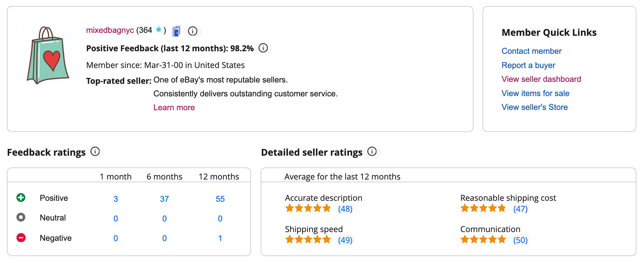This screenshot has width=644, height=263.
Task: Click the gray Neutral feedback icon
Action: (21, 217)
